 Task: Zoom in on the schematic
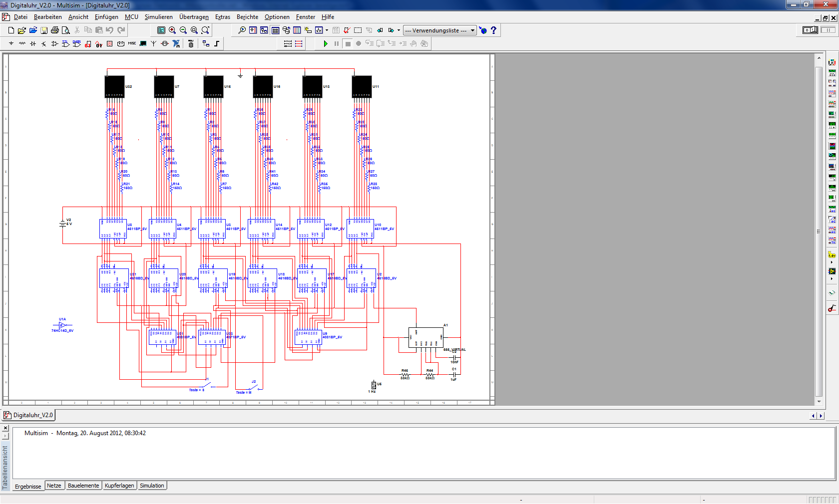[x=172, y=30]
